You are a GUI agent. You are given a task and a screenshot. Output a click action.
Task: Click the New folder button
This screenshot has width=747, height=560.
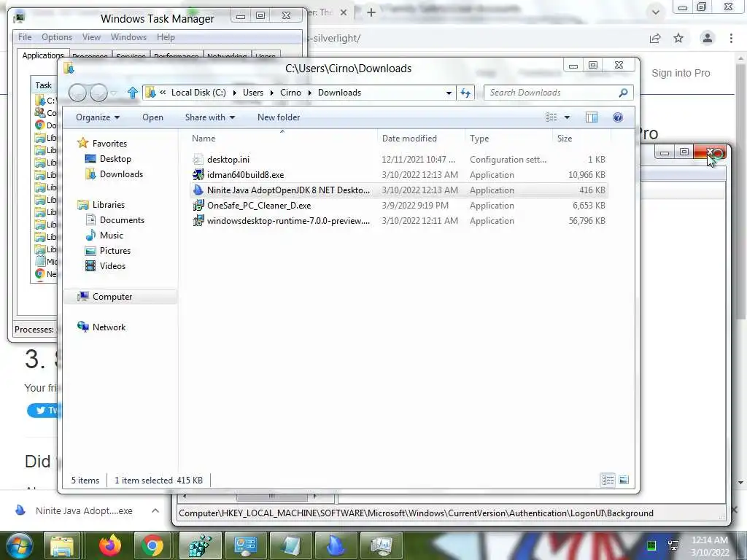pos(279,117)
